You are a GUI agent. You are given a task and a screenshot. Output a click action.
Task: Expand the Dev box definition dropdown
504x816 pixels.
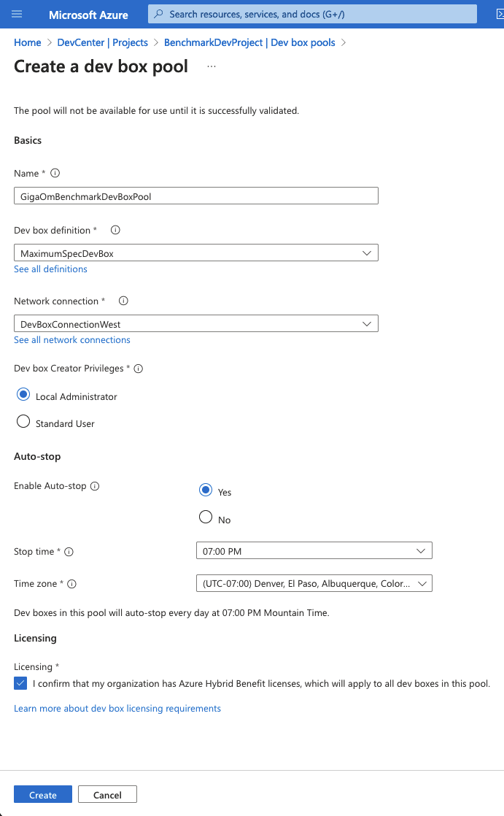click(195, 253)
